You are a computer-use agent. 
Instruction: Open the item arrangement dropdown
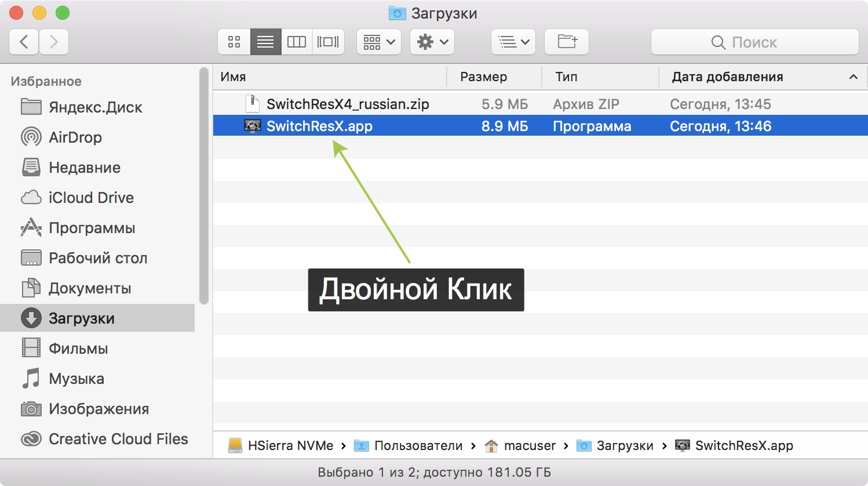(x=379, y=42)
